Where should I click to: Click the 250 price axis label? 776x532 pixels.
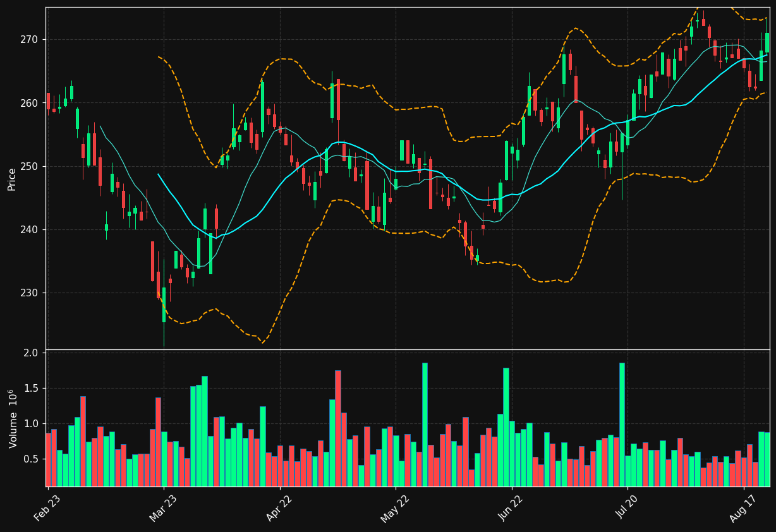(30, 166)
